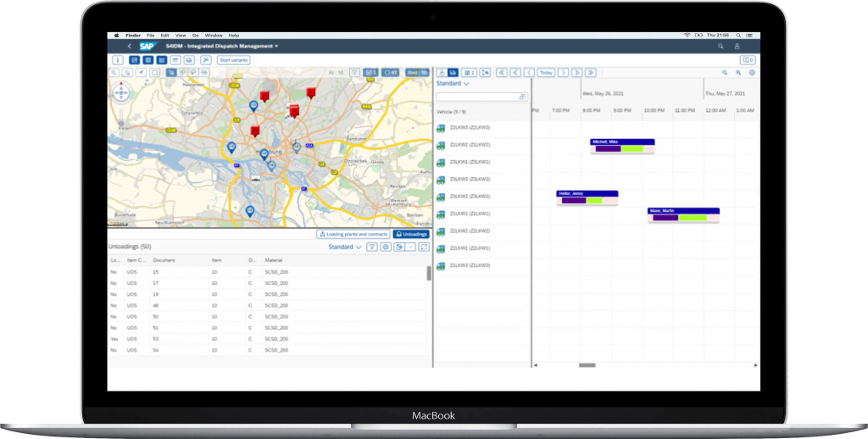Expand the Standard variant dropdown in Gantt panel
The height and width of the screenshot is (439, 868).
point(453,84)
